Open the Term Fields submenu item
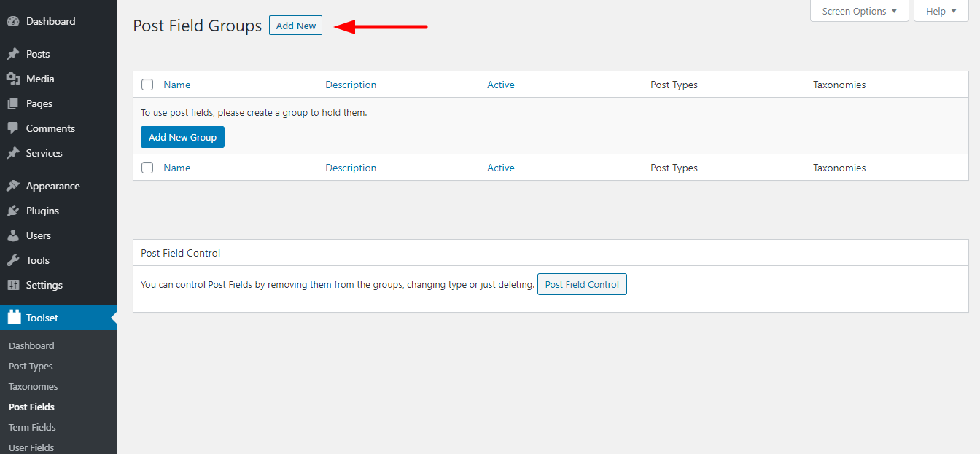Image resolution: width=980 pixels, height=454 pixels. pyautogui.click(x=32, y=427)
